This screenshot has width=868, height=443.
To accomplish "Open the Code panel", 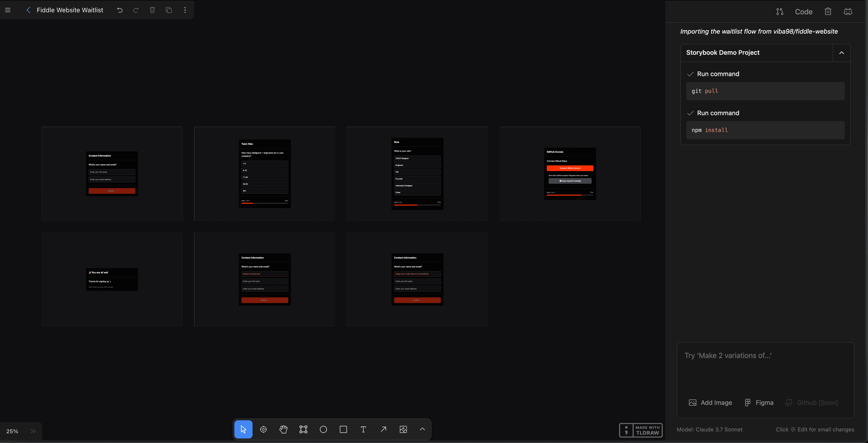I will [x=804, y=12].
